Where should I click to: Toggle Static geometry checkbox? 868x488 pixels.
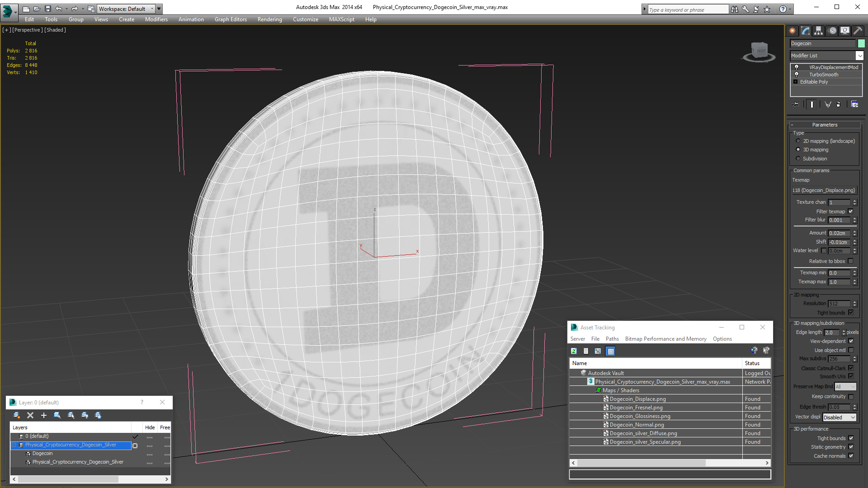pos(851,447)
